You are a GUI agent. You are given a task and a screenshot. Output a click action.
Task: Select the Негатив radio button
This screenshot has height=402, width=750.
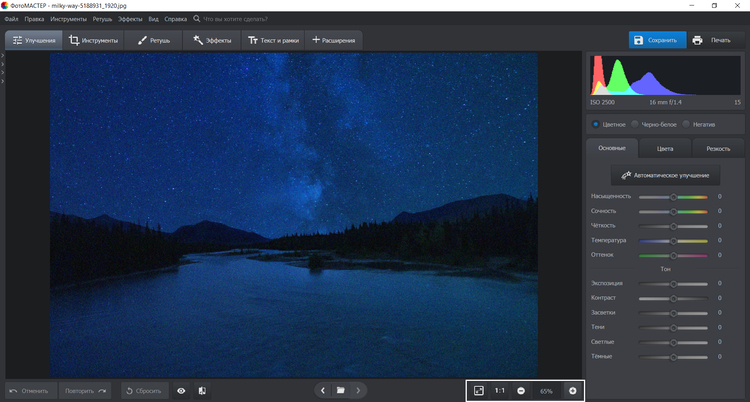click(x=686, y=124)
